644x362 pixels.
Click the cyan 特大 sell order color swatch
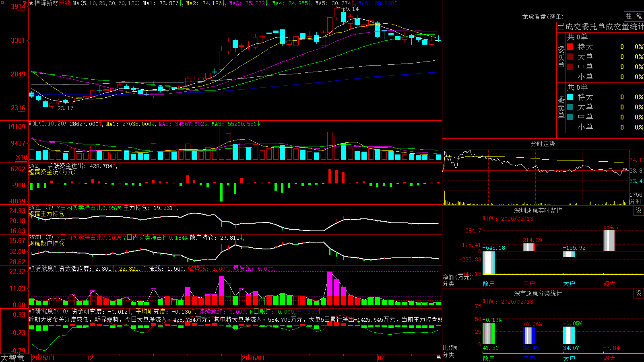[570, 97]
